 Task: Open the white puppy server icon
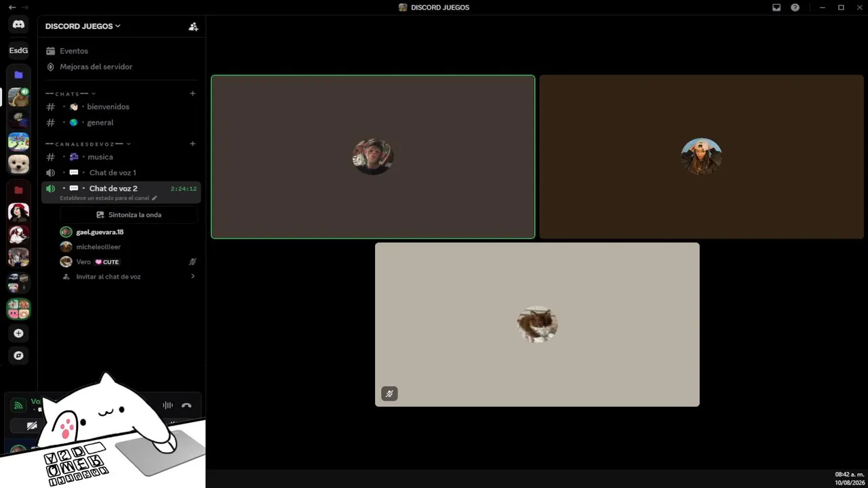coord(18,164)
